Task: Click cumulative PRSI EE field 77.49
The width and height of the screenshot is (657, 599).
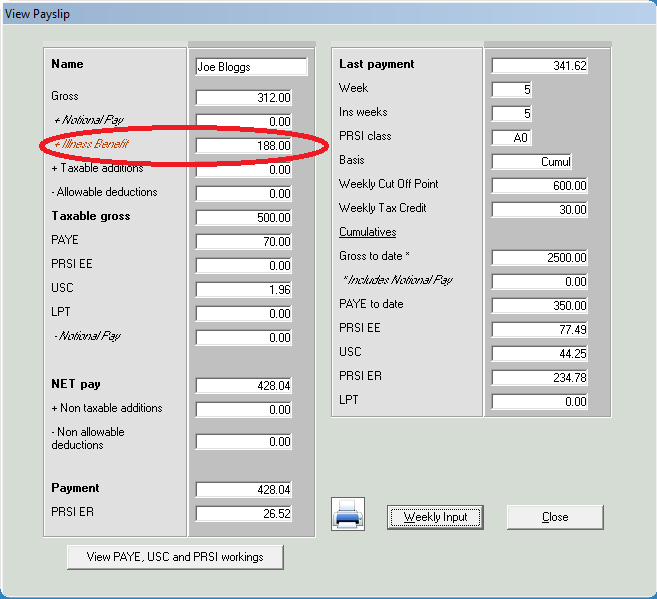Action: [x=540, y=330]
